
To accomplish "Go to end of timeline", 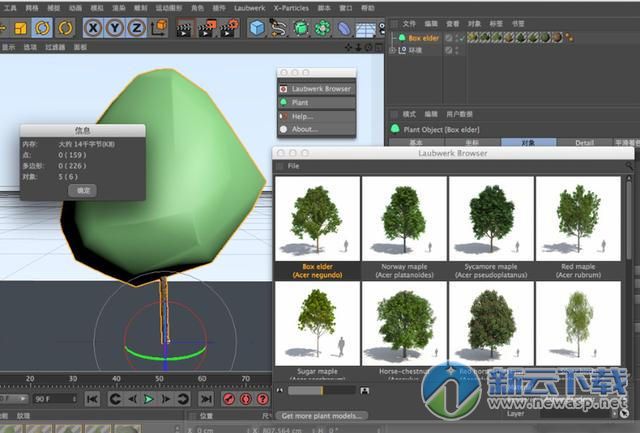I will pos(206,399).
